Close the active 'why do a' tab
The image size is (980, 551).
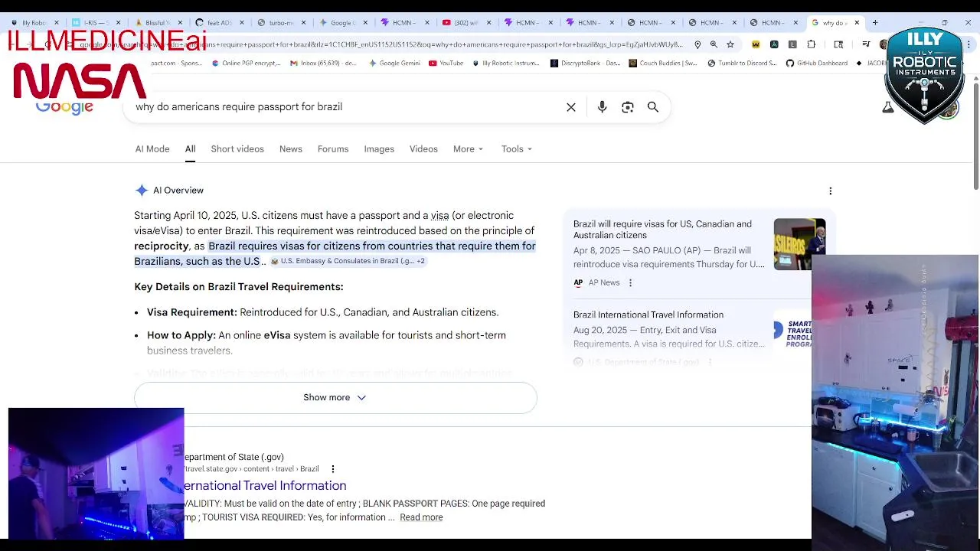[857, 22]
